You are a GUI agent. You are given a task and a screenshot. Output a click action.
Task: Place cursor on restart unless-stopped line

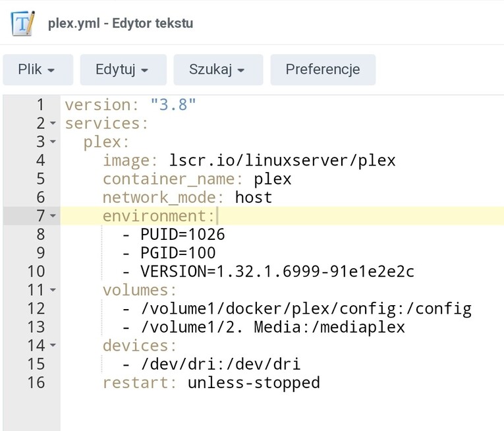[211, 383]
